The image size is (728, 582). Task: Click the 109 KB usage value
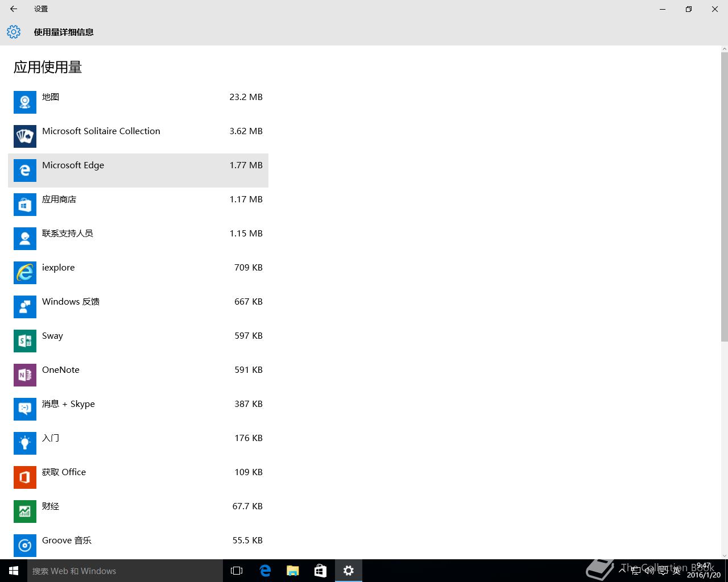pos(249,472)
